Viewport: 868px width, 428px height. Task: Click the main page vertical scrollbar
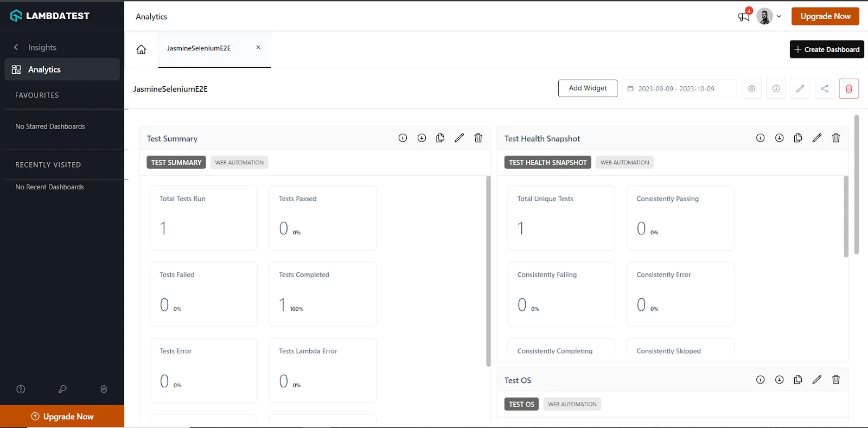pyautogui.click(x=857, y=184)
